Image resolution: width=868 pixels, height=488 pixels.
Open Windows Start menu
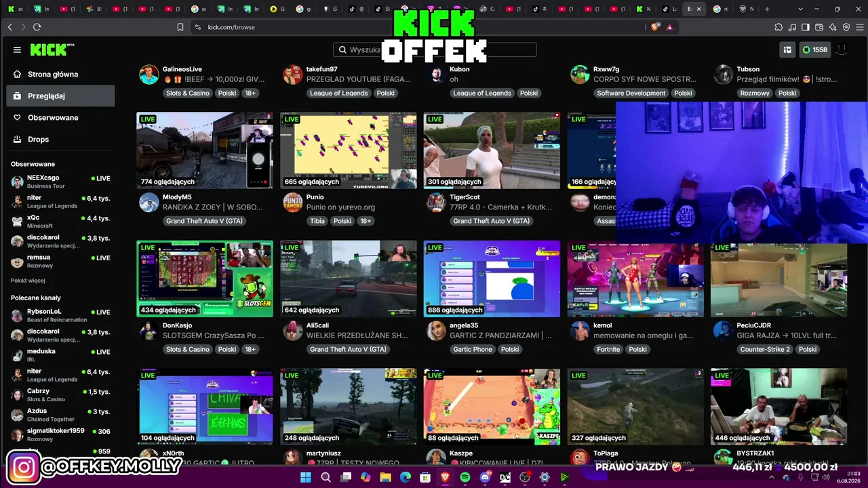pos(306,477)
